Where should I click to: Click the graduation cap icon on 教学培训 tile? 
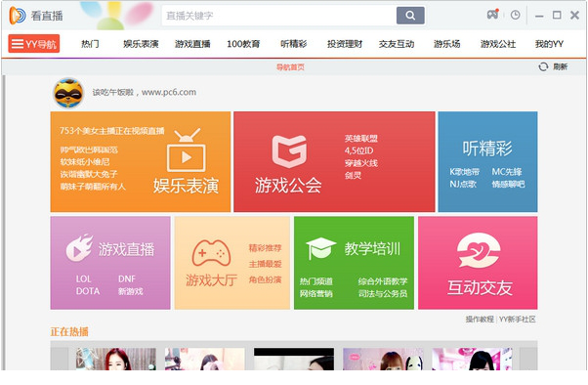coord(320,248)
